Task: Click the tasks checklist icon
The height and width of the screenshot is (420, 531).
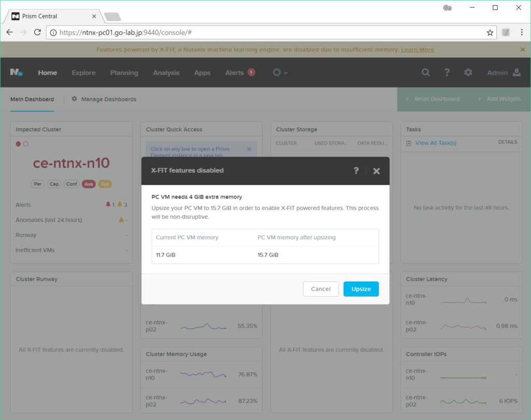Action: coord(409,143)
